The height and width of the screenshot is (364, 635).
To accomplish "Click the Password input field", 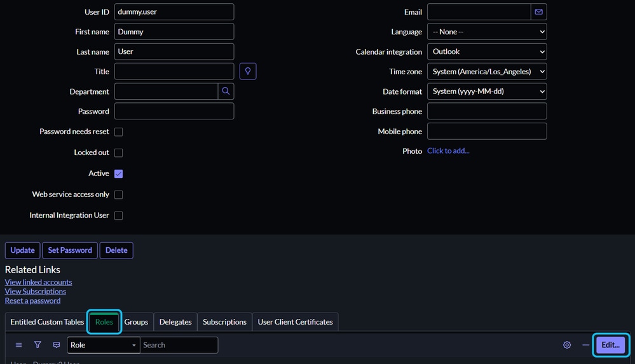I will 174,111.
